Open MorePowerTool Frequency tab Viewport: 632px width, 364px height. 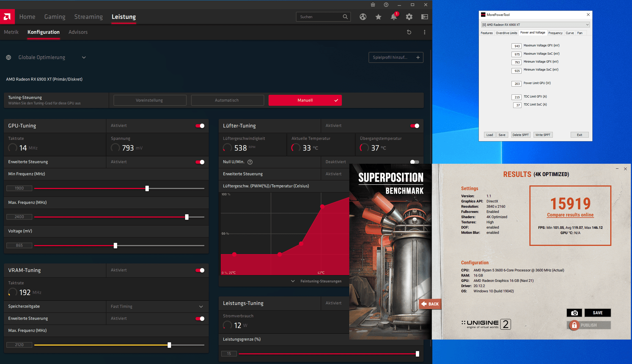pos(555,33)
